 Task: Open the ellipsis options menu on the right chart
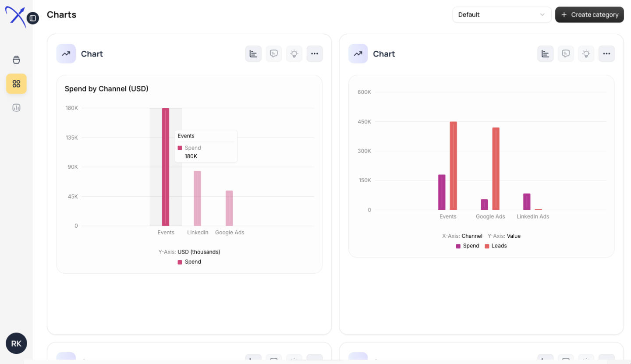(x=607, y=53)
